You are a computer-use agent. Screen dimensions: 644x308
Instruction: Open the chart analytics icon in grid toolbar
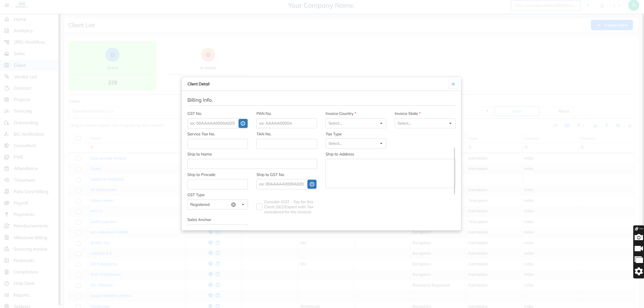[595, 125]
